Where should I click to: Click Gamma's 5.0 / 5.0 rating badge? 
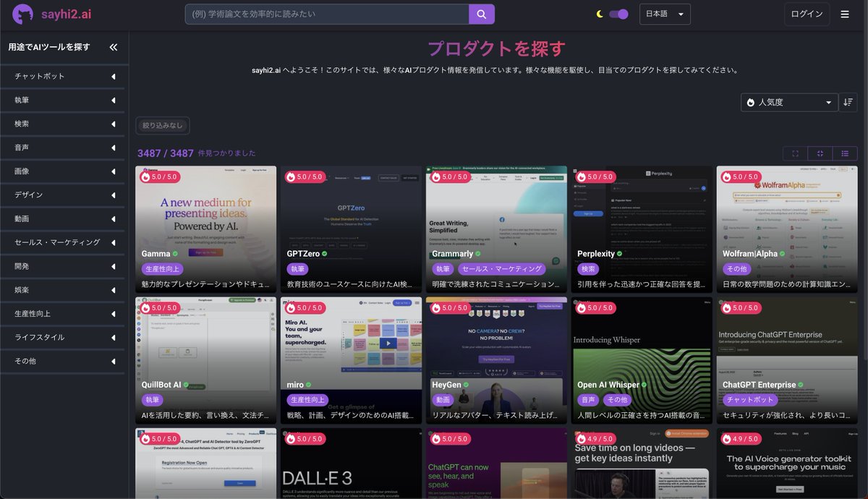(x=160, y=176)
